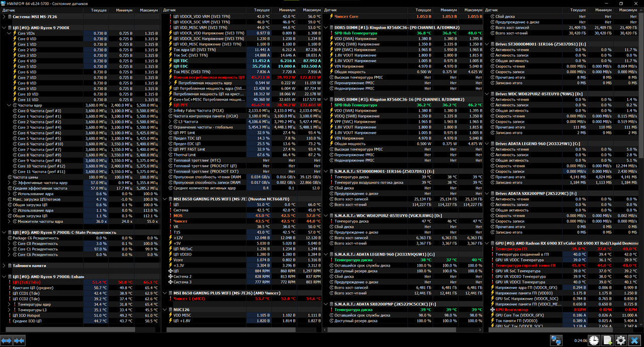Collapse the NUC126 sensor group
The width and height of the screenshot is (644, 347).
[x=165, y=310]
